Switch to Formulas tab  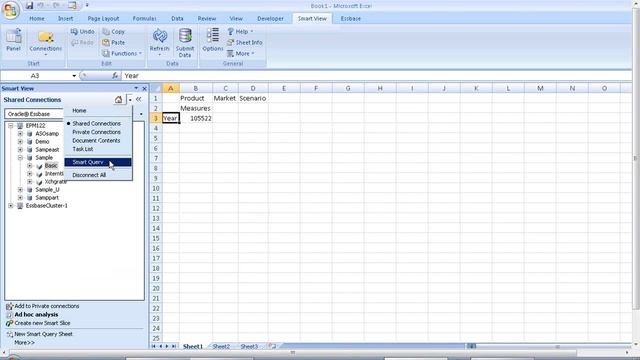(x=144, y=18)
